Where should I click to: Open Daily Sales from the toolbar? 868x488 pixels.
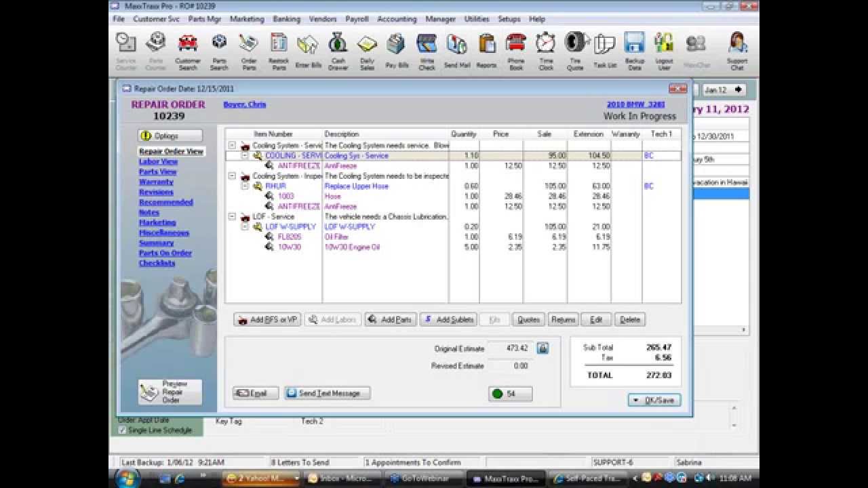(367, 51)
